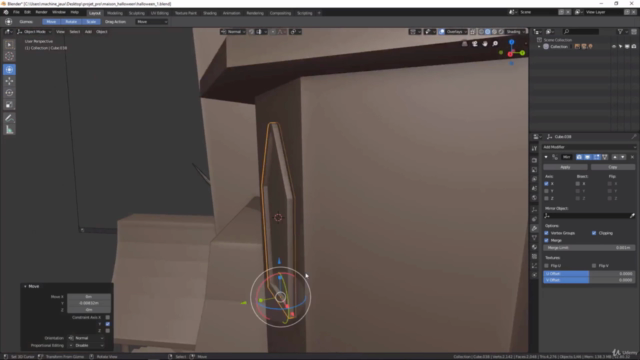Click Apply modifier button
The width and height of the screenshot is (640, 360).
click(565, 167)
